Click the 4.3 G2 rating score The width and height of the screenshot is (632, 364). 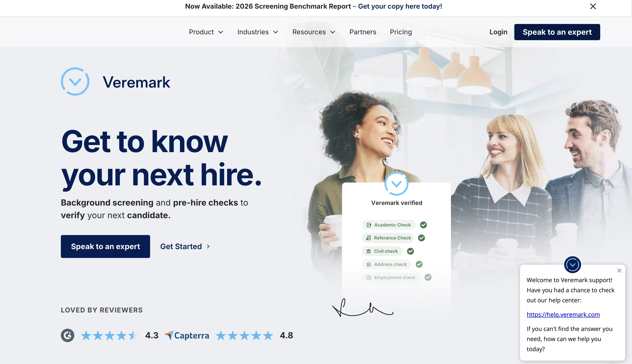(x=152, y=335)
